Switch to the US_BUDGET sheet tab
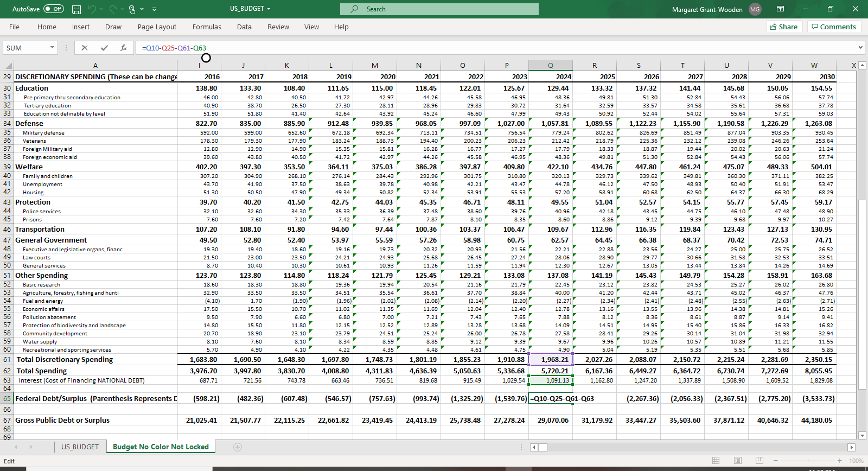868x471 pixels. coord(80,447)
